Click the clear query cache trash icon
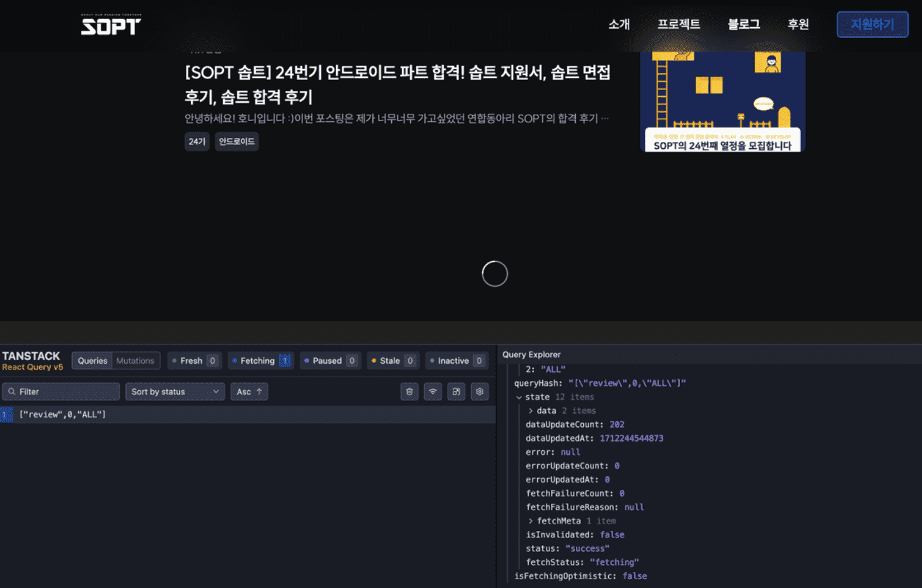This screenshot has width=922, height=588. [x=409, y=392]
